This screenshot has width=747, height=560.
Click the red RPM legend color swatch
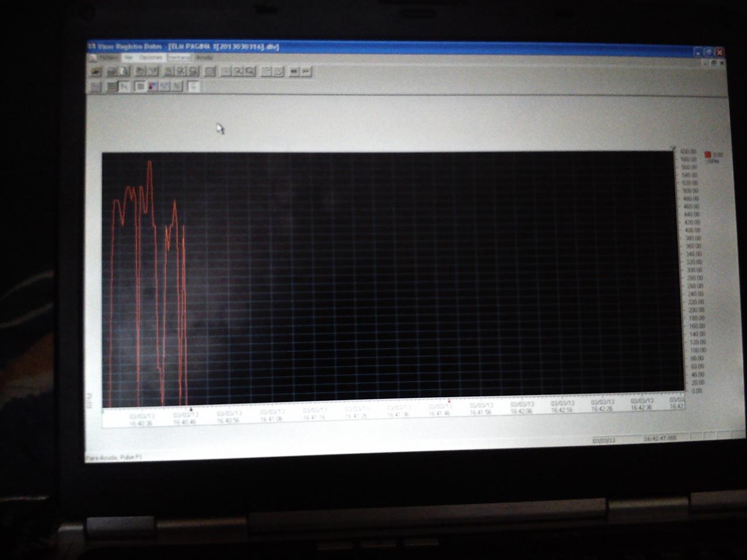[x=708, y=155]
